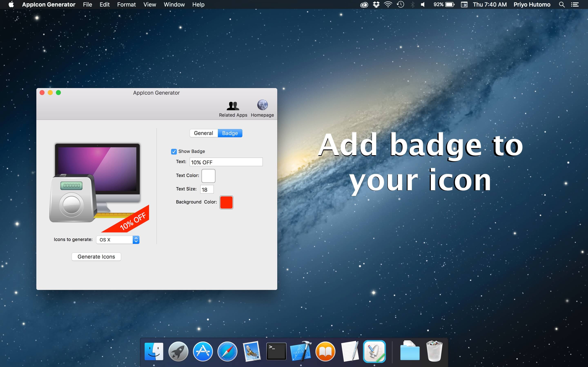This screenshot has width=588, height=367.
Task: Uncheck the Show Badge option
Action: [x=174, y=151]
